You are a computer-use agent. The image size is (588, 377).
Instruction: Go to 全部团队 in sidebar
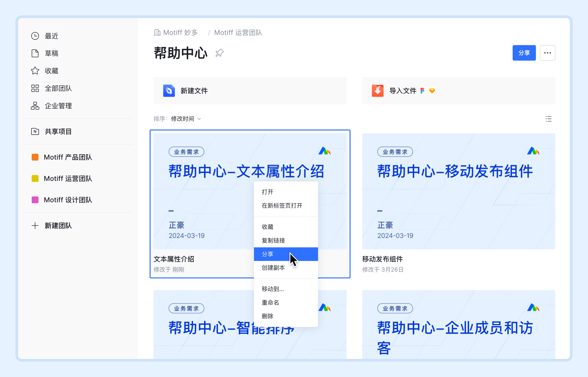pyautogui.click(x=58, y=88)
